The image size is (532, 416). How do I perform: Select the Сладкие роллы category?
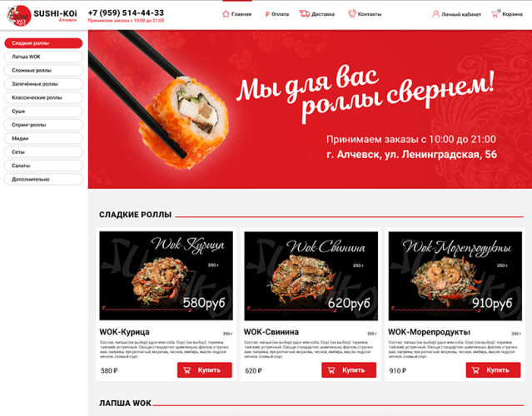(43, 43)
